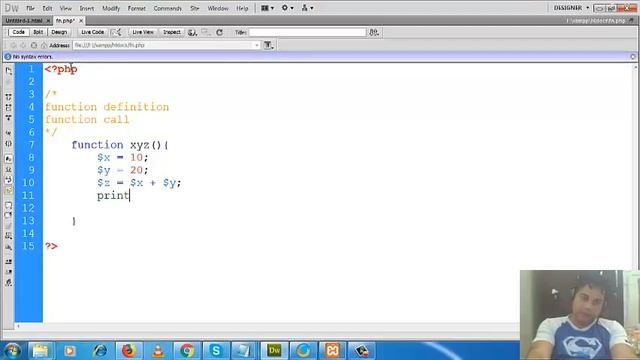Open the Edit menu
The image size is (640, 360).
(47, 8)
